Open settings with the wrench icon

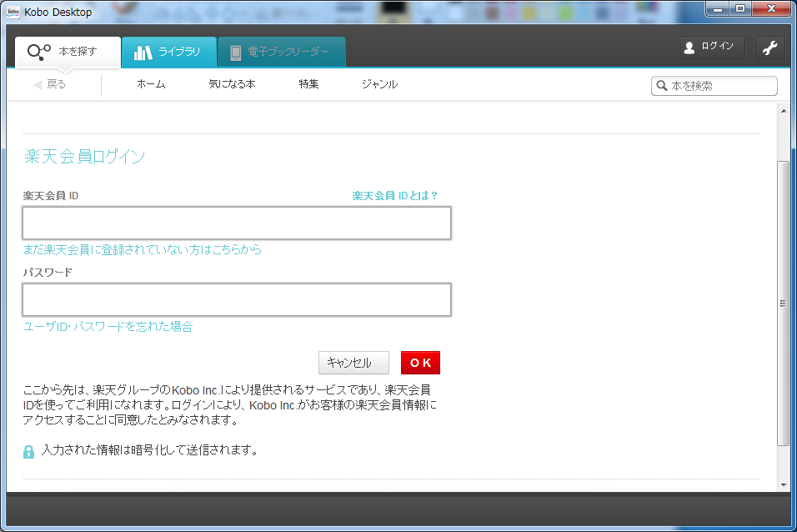[770, 48]
